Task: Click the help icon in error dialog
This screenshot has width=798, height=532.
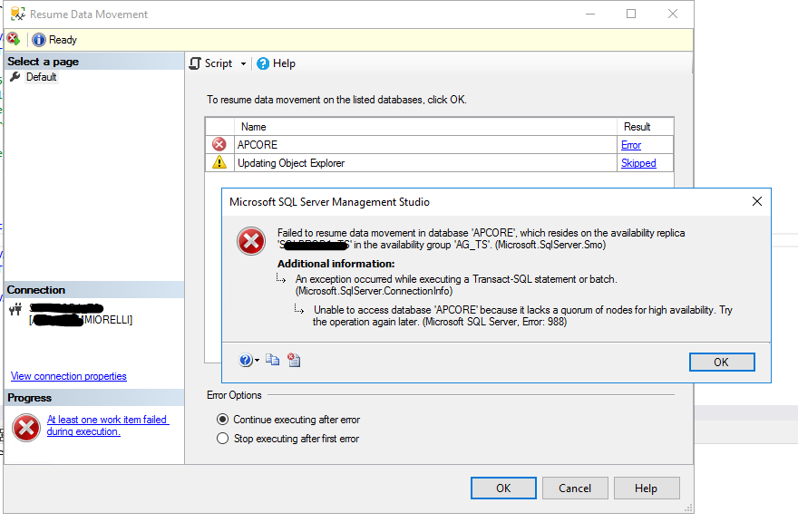Action: (x=246, y=360)
